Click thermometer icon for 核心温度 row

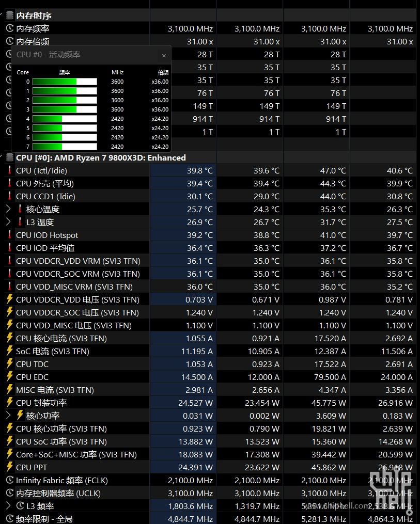point(20,209)
